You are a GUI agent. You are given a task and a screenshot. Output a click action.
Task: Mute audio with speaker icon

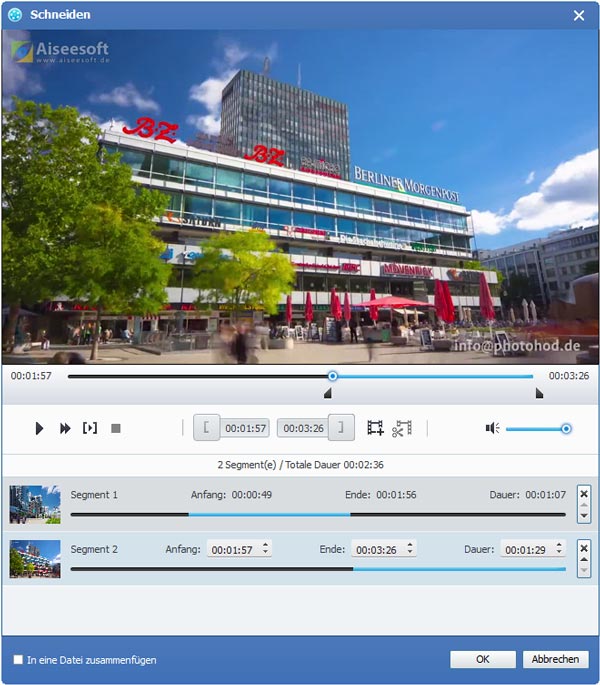click(x=492, y=428)
